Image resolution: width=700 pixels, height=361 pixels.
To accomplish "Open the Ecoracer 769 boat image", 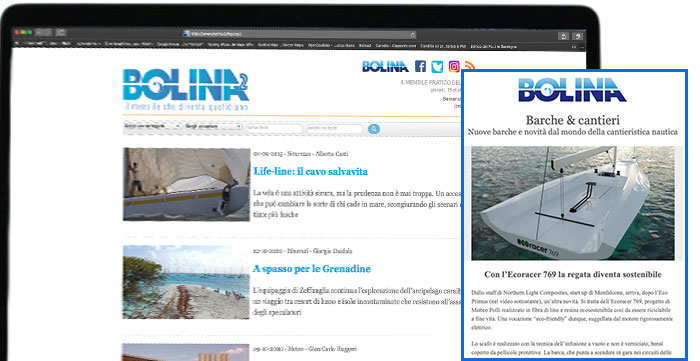I will pos(573,203).
